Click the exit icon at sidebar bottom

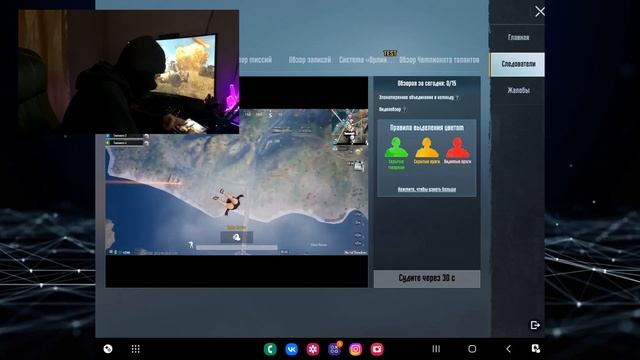point(535,325)
